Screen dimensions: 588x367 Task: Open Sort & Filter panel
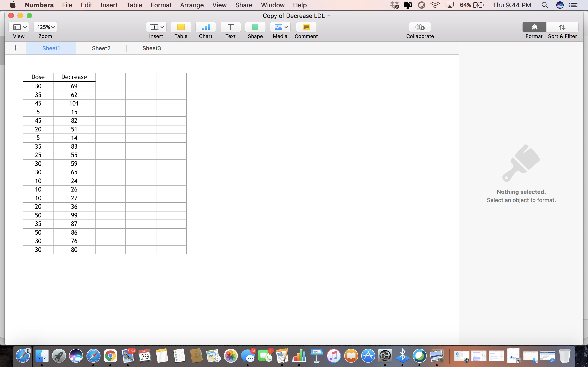pyautogui.click(x=562, y=27)
